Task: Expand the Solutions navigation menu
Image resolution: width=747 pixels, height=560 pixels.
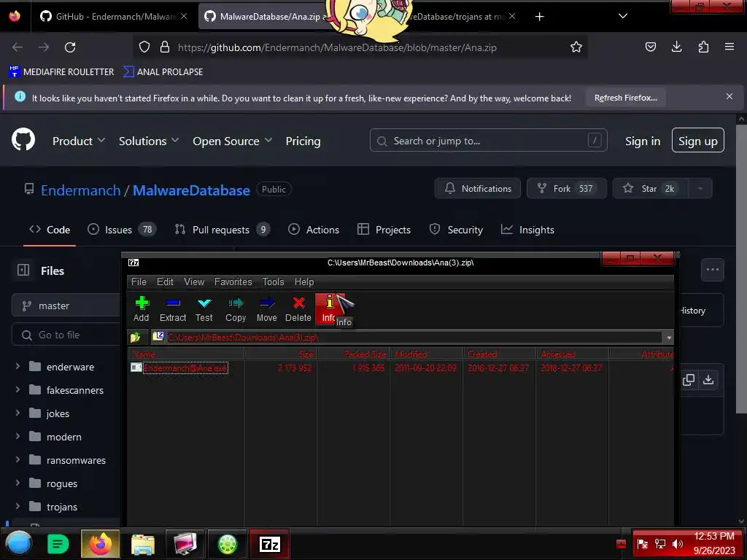Action: click(149, 141)
